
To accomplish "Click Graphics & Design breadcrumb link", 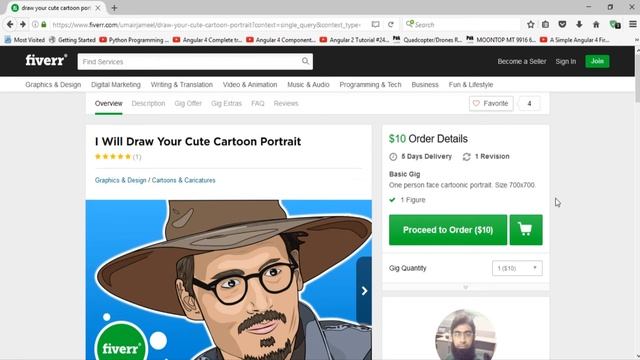I will pyautogui.click(x=120, y=180).
